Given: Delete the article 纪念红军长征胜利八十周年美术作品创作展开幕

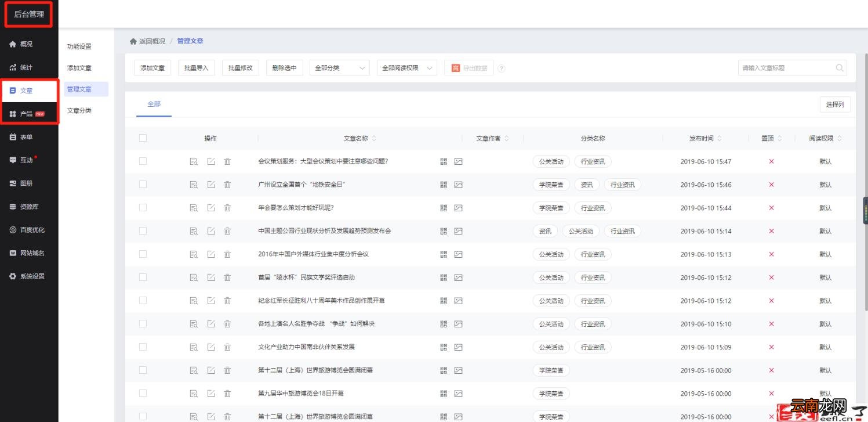Looking at the screenshot, I should 227,301.
